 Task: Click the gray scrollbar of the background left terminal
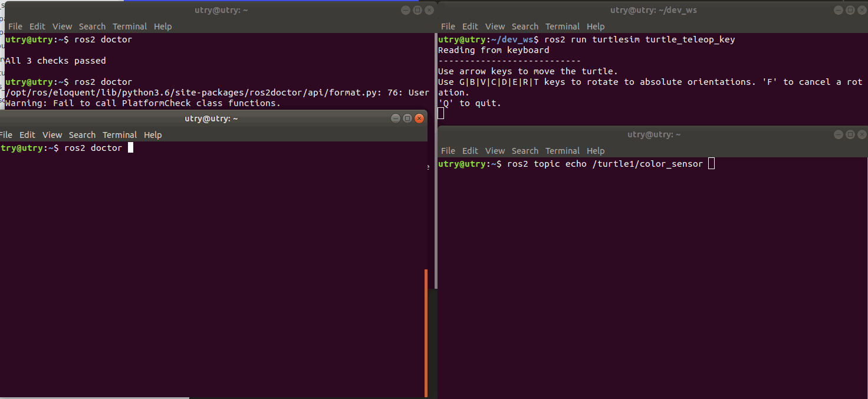point(436,160)
